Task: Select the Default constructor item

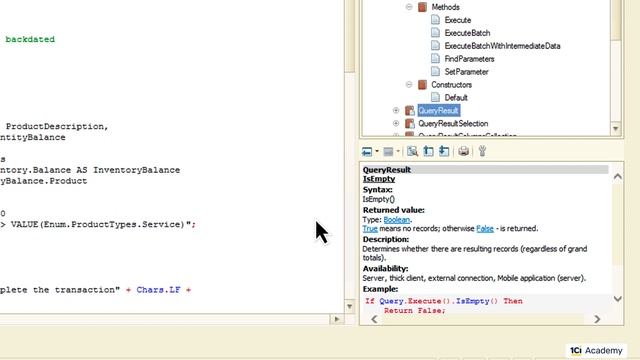Action: [x=456, y=98]
